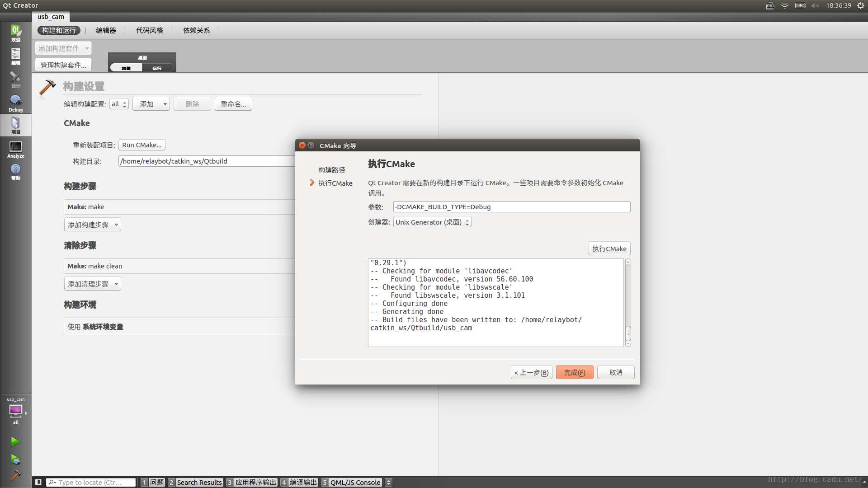Change build configuration 'all' selector

coord(119,104)
